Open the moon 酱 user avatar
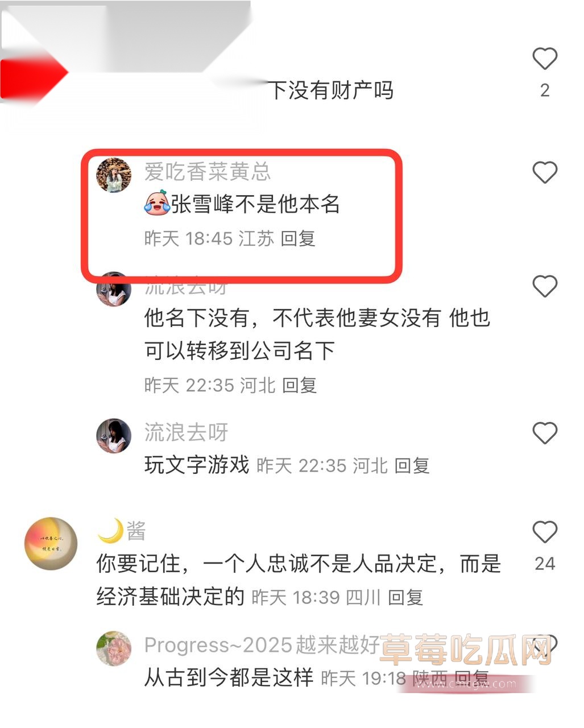 pos(51,544)
